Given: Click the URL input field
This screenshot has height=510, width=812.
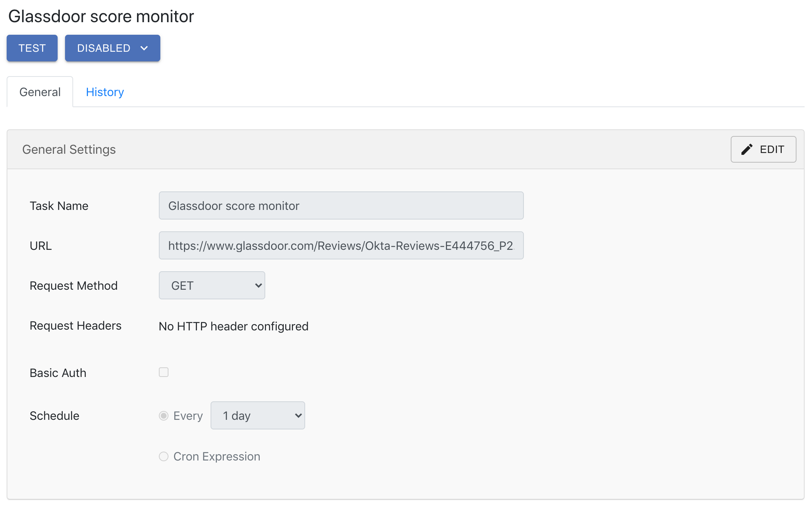Looking at the screenshot, I should point(341,246).
